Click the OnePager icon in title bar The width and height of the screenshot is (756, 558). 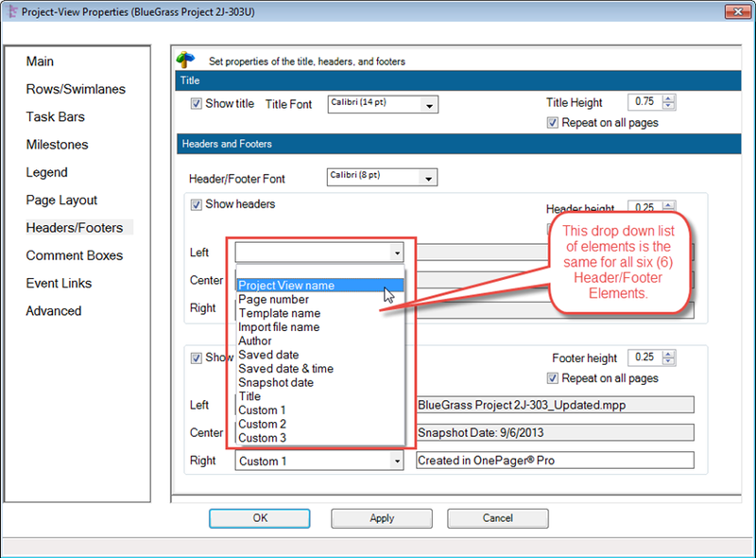(x=11, y=10)
